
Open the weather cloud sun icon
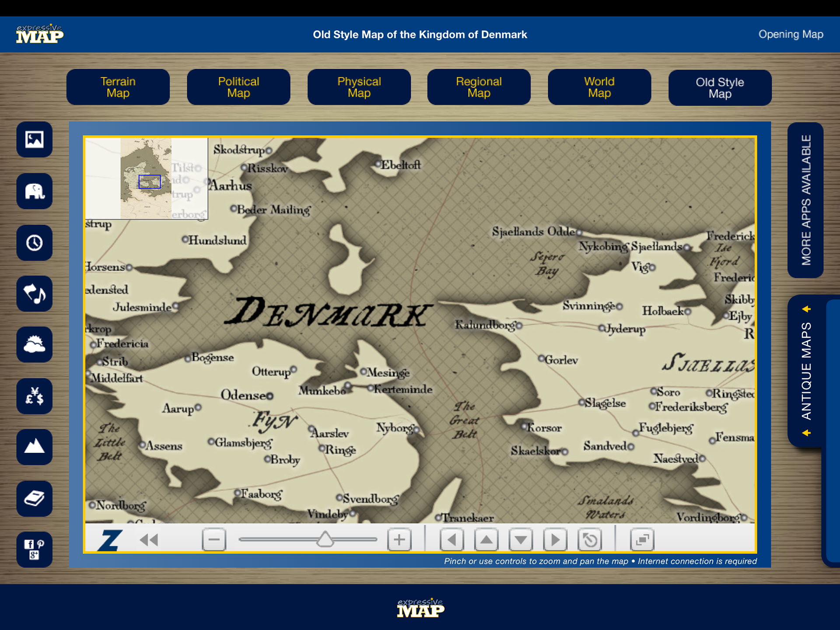coord(35,345)
